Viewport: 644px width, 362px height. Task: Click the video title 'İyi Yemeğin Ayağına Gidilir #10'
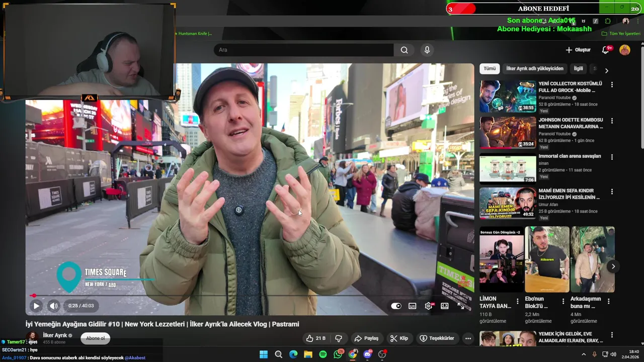pyautogui.click(x=163, y=324)
